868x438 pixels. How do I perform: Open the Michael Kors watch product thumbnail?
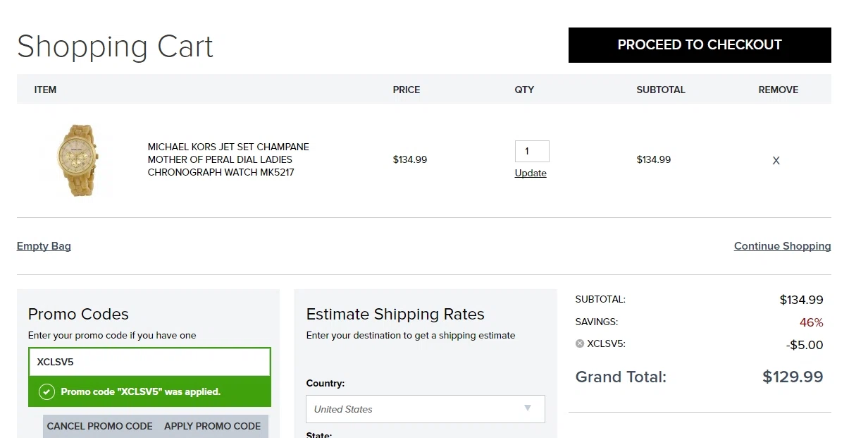(x=77, y=160)
